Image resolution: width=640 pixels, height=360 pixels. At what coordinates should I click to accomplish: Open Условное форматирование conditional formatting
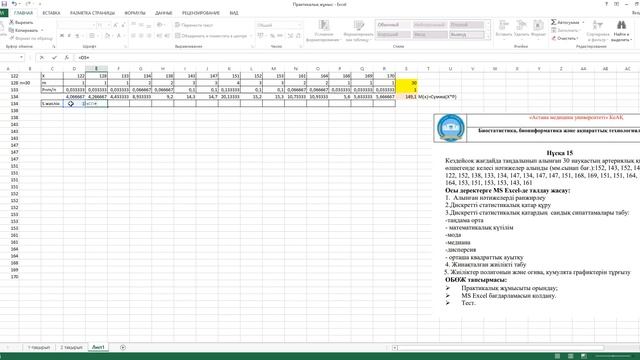[x=323, y=31]
